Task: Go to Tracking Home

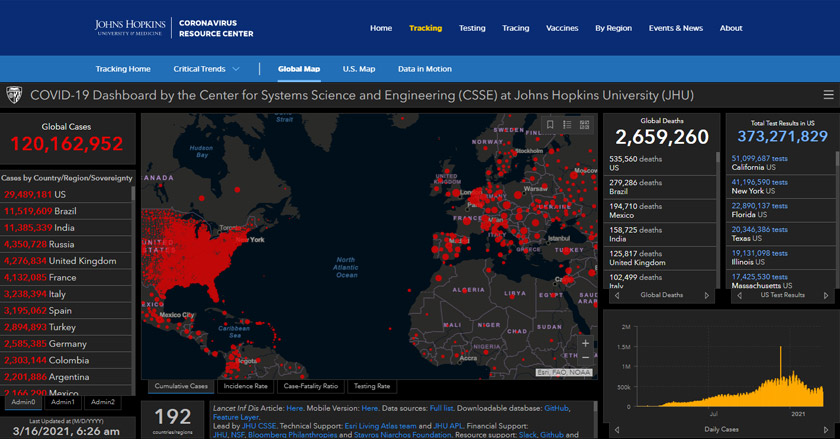Action: [x=123, y=69]
